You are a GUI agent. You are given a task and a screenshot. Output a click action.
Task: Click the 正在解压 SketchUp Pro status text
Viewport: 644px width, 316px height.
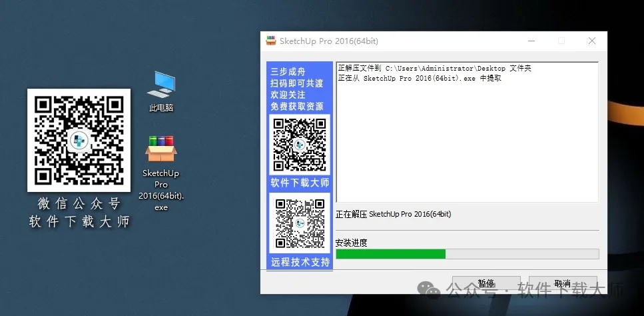pos(394,214)
